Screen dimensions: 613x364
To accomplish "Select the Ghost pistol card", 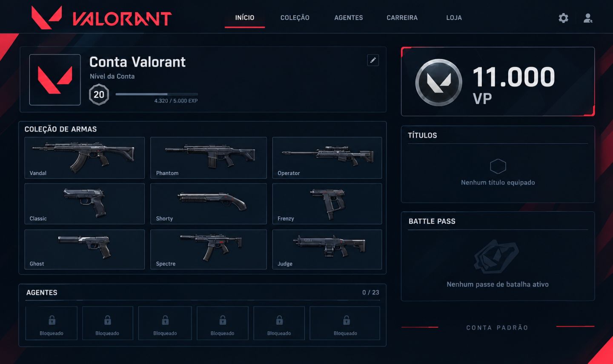I will (85, 249).
